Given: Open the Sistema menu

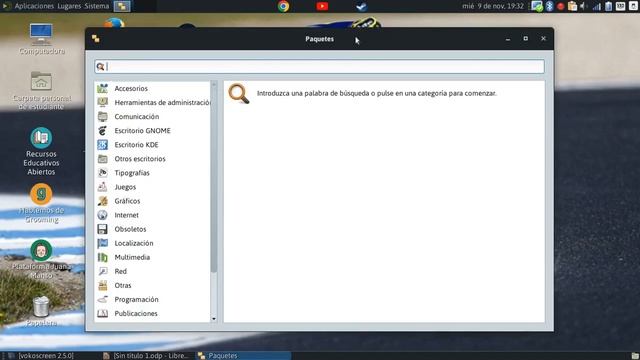Looking at the screenshot, I should (96, 6).
